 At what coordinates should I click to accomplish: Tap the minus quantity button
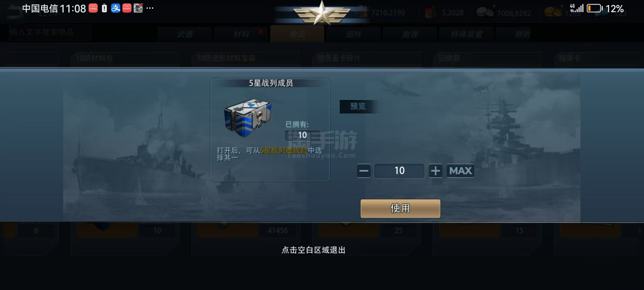coord(364,171)
